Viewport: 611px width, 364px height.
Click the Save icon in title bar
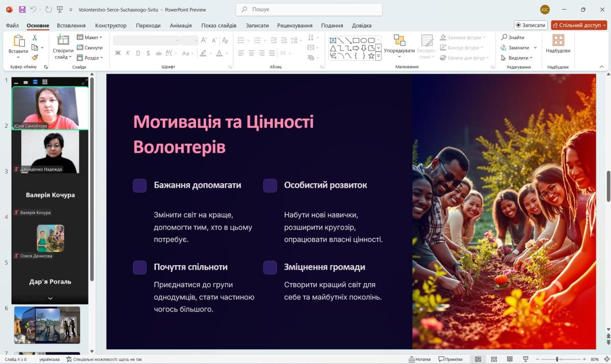[22, 9]
